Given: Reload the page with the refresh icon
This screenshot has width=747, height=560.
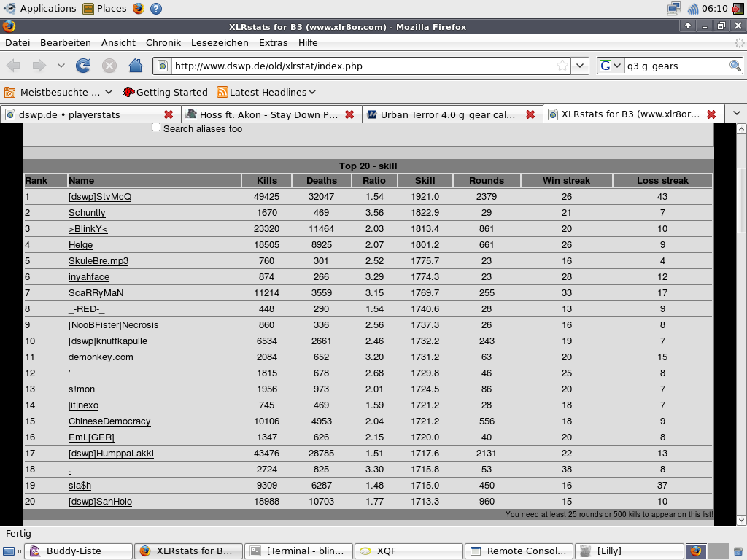Looking at the screenshot, I should point(83,65).
